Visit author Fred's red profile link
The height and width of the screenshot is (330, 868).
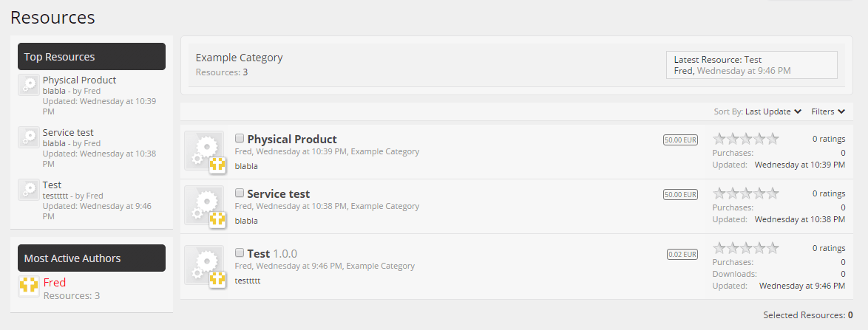coord(55,283)
